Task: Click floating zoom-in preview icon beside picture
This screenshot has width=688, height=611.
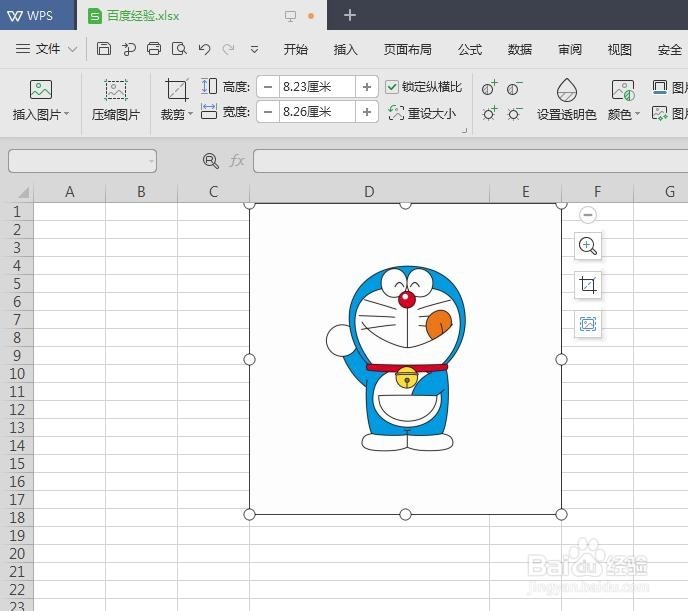Action: [x=588, y=246]
